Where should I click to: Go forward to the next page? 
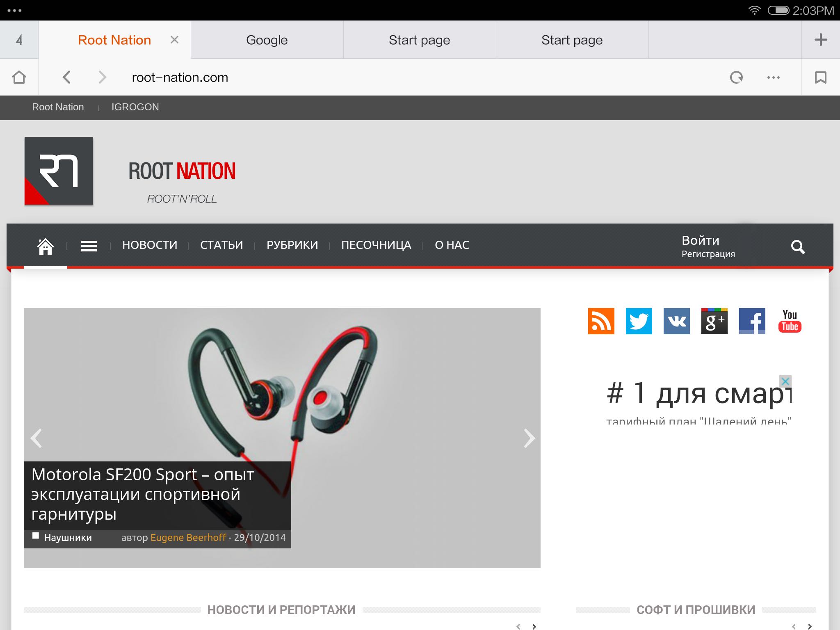coord(102,77)
